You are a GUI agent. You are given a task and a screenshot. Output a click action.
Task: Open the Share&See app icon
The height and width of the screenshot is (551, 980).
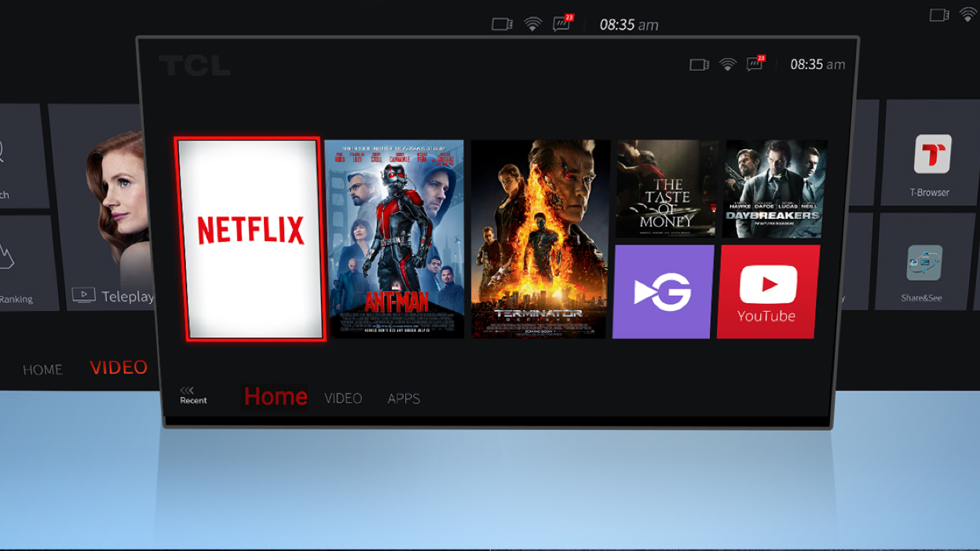pyautogui.click(x=923, y=264)
